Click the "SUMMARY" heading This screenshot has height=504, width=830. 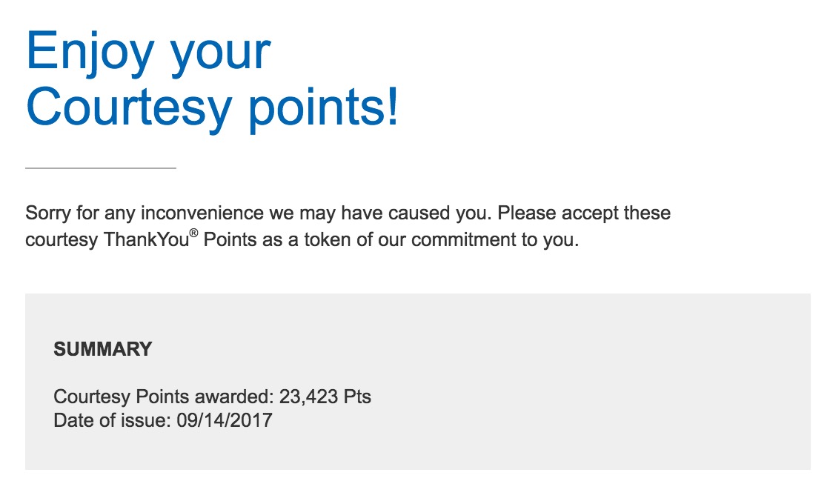click(x=102, y=349)
